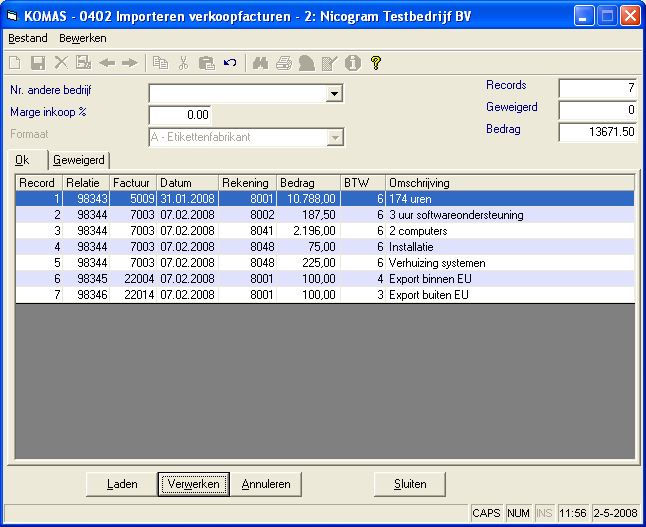Expand the Nr. andere bedrijf dropdown arrow
The height and width of the screenshot is (527, 646).
335,94
